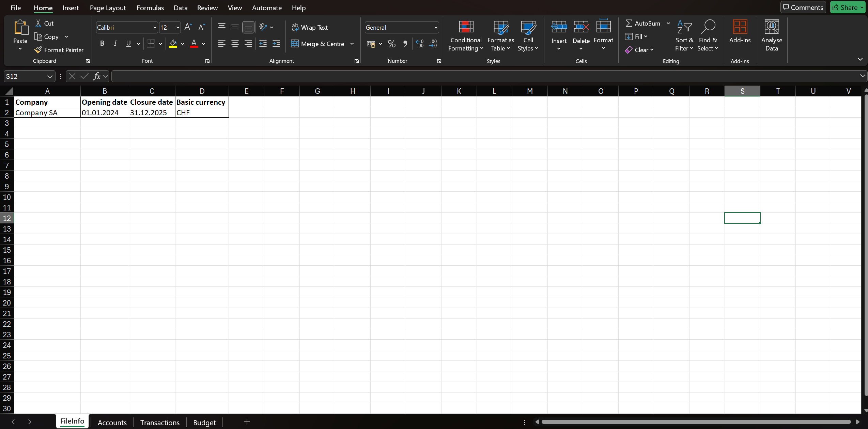This screenshot has height=429, width=868.
Task: Toggle Wrap Text for the cell
Action: (x=310, y=27)
